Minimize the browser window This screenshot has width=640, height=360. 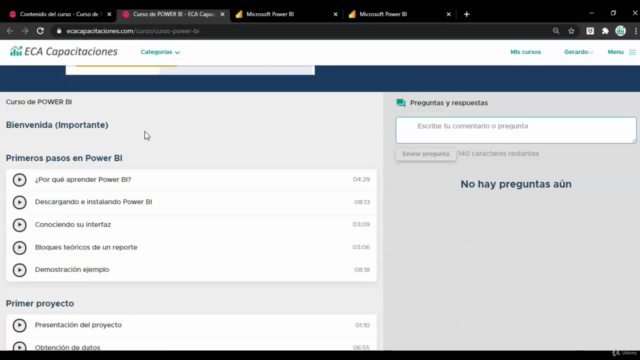591,13
